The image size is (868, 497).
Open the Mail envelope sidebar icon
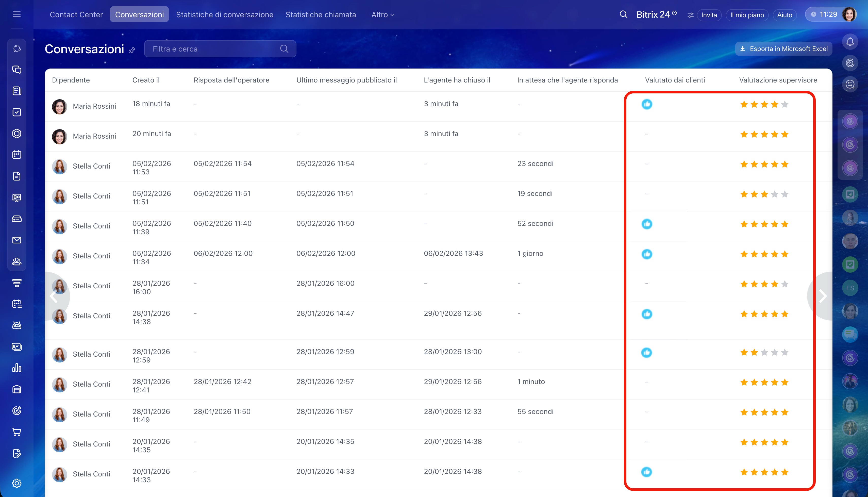pos(17,240)
